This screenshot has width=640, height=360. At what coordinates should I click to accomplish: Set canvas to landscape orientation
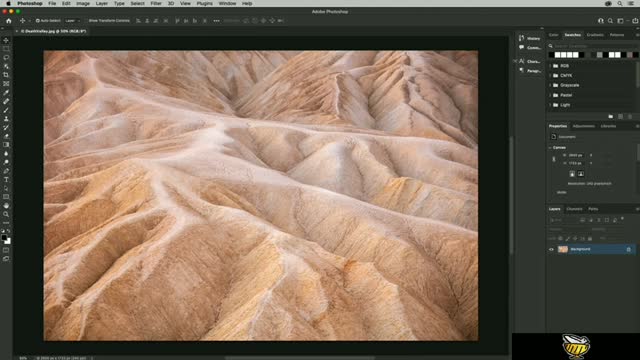click(x=581, y=174)
